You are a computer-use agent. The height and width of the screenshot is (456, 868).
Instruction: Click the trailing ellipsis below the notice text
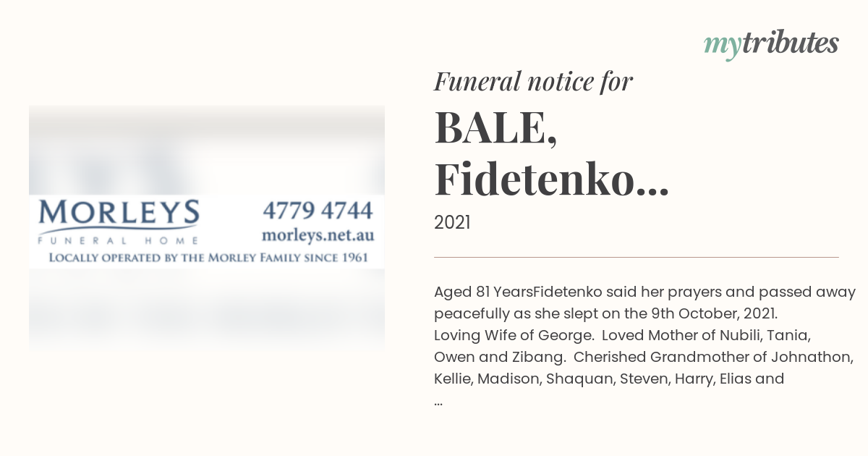coord(438,400)
